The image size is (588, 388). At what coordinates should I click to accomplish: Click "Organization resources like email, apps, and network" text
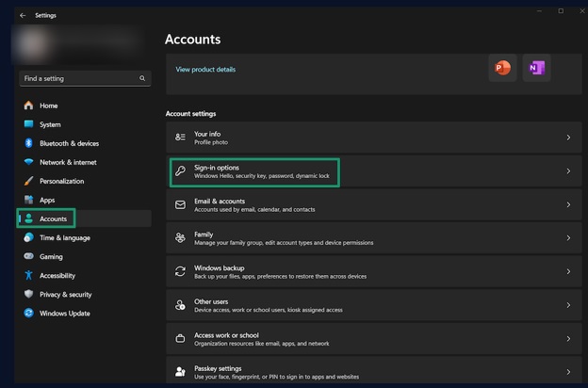(x=262, y=344)
